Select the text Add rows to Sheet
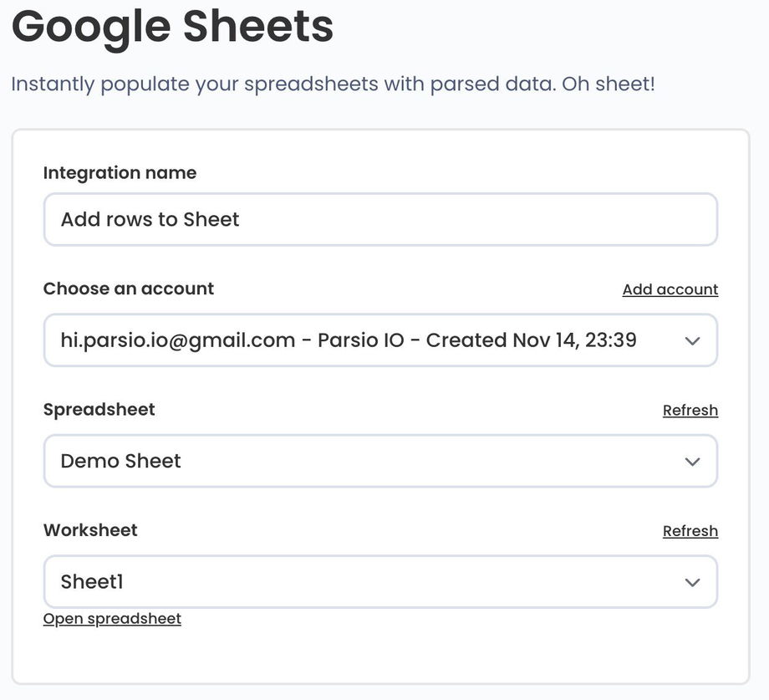 [149, 219]
